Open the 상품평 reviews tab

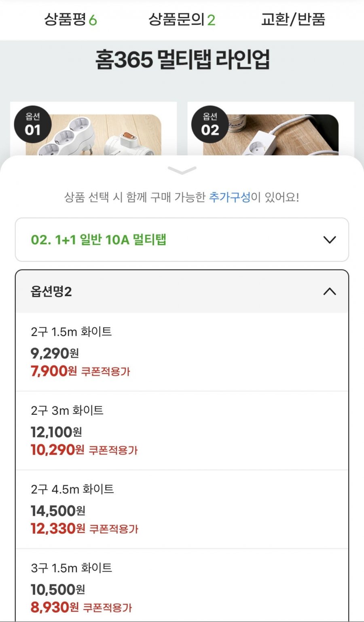(70, 19)
